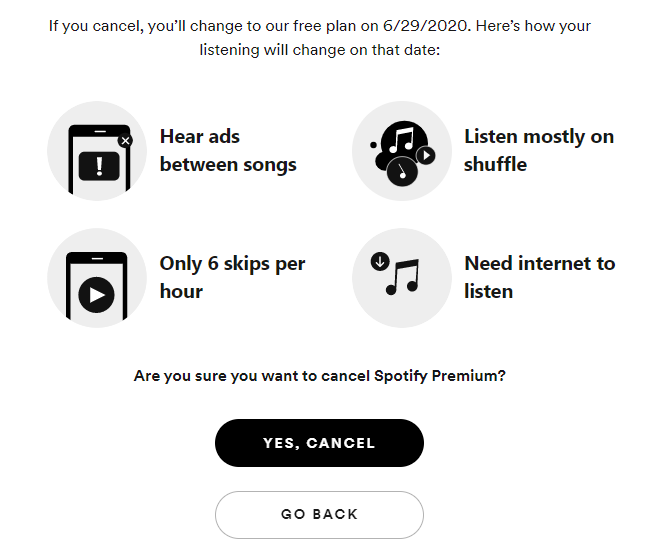Click the phone ad-alert icon
The image size is (670, 550).
pyautogui.click(x=97, y=151)
